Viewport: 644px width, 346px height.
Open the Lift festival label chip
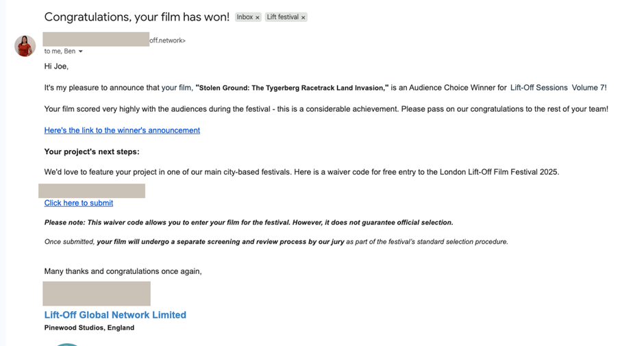(x=282, y=17)
